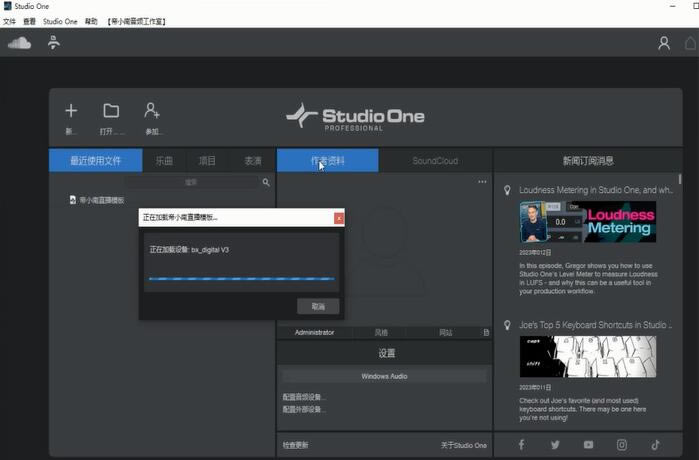Open the 查看 menu

tap(29, 21)
